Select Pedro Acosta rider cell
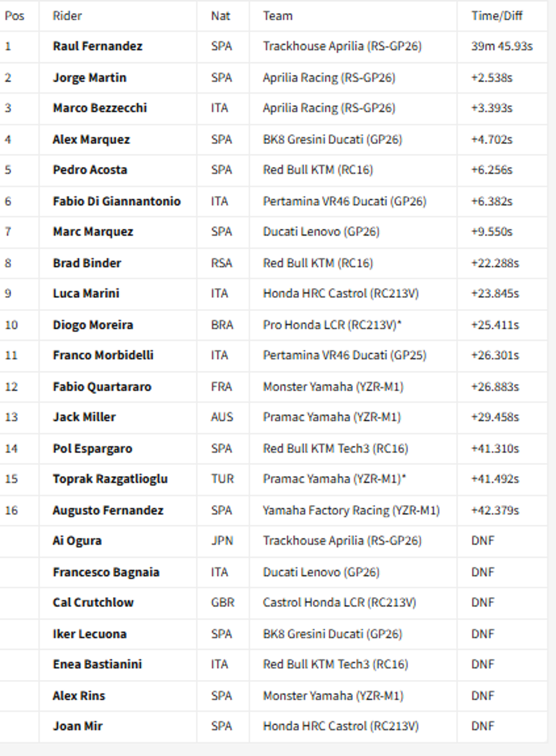 [90, 170]
